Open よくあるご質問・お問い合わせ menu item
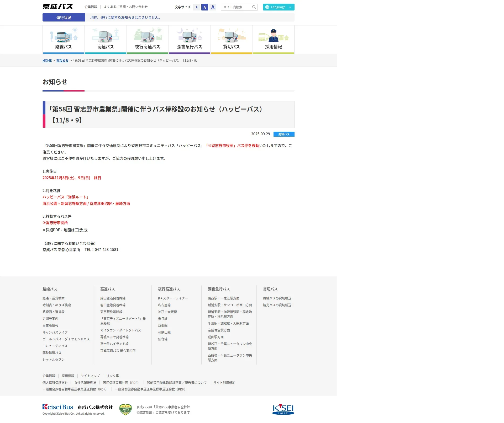The width and height of the screenshot is (504, 423). point(125,7)
